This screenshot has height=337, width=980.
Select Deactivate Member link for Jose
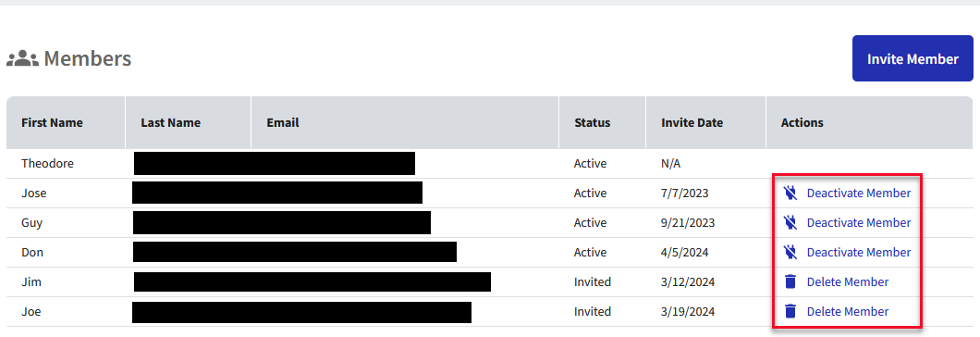click(859, 193)
